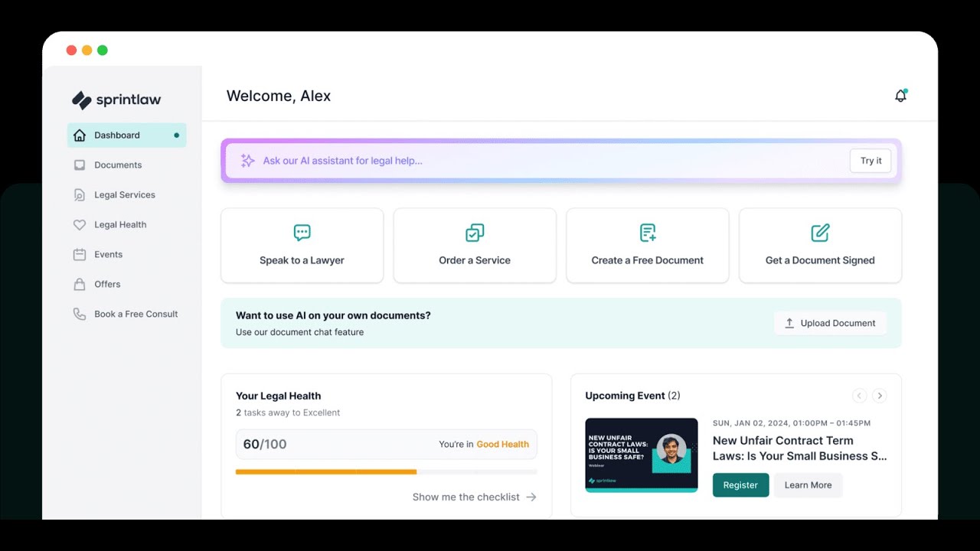980x551 pixels.
Task: Register for the upcoming webinar
Action: pos(740,485)
